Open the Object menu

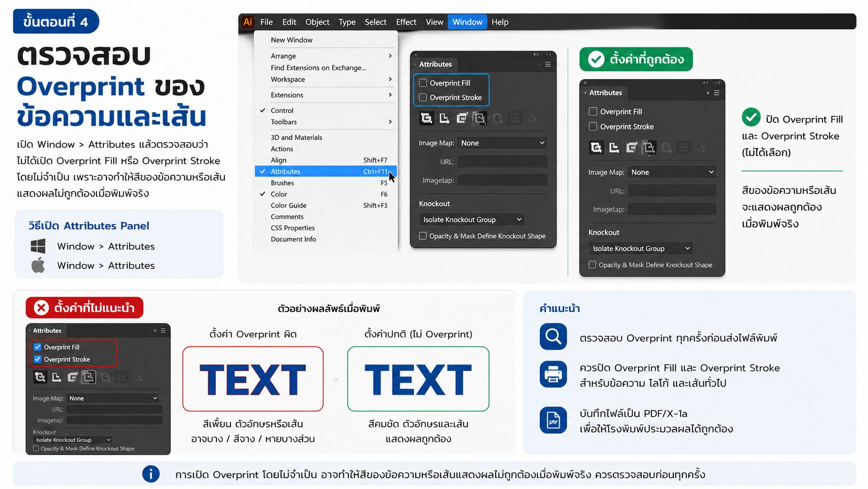click(x=317, y=22)
